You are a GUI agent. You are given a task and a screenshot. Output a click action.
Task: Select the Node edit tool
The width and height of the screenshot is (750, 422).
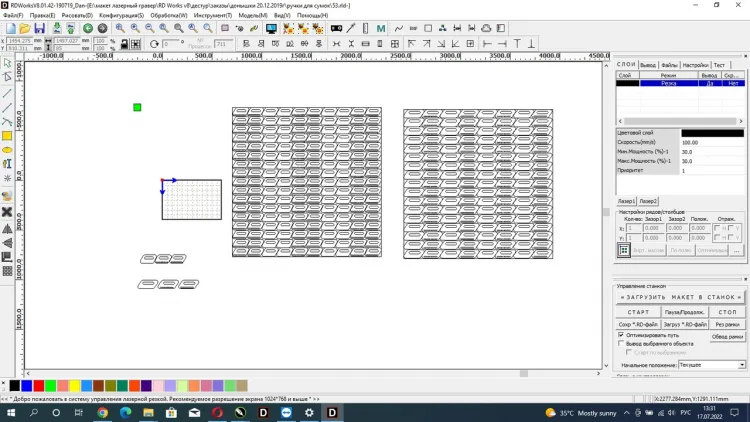(7, 77)
